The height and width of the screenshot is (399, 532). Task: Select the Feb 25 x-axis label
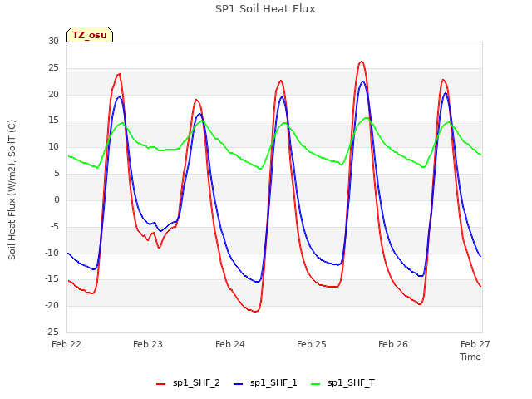[312, 344]
